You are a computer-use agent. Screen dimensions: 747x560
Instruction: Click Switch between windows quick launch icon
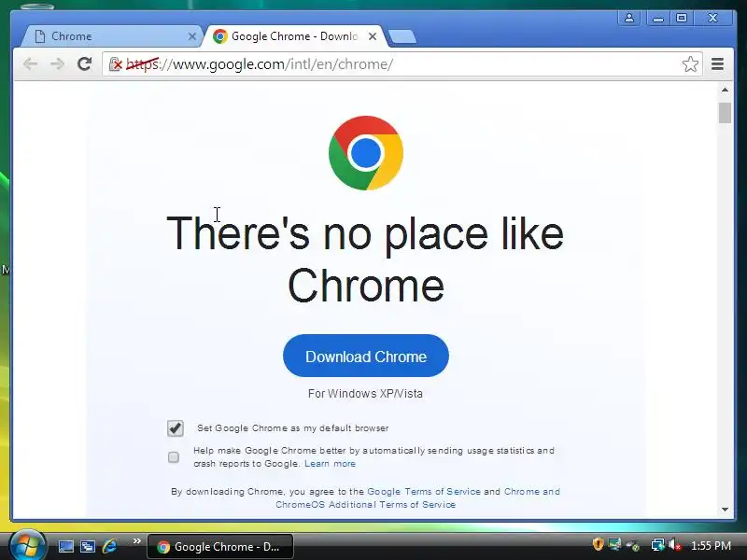pyautogui.click(x=88, y=546)
